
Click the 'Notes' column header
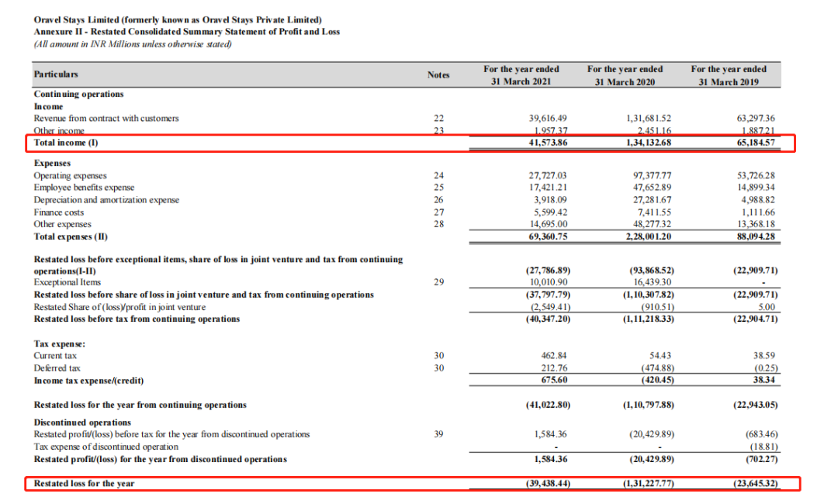point(438,74)
